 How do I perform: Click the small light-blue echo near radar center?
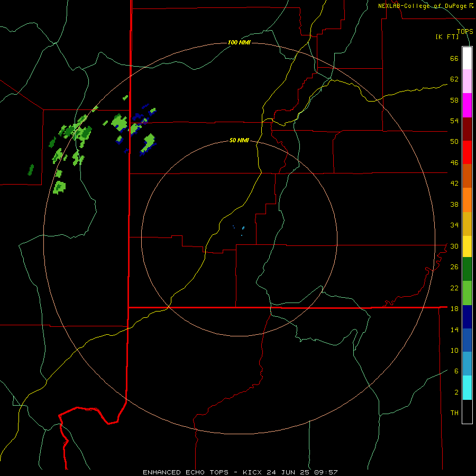point(243,227)
